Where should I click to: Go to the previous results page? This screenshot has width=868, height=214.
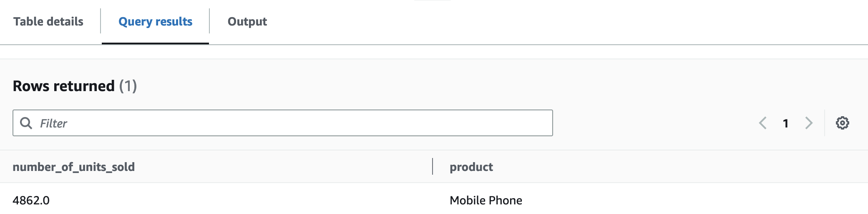coord(763,123)
